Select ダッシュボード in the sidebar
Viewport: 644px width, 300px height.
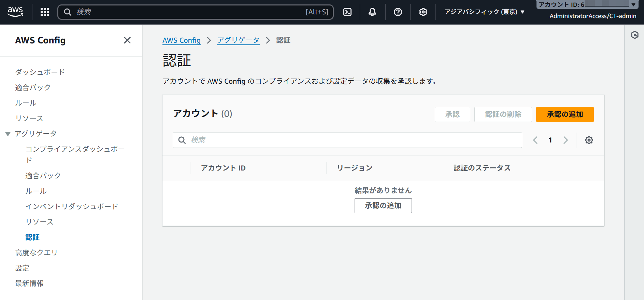(40, 72)
